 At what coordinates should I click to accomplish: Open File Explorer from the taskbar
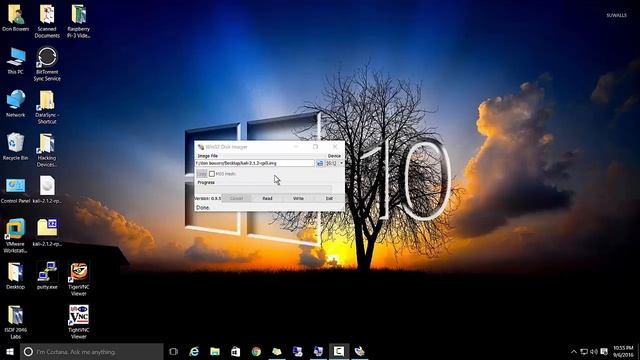click(x=215, y=351)
